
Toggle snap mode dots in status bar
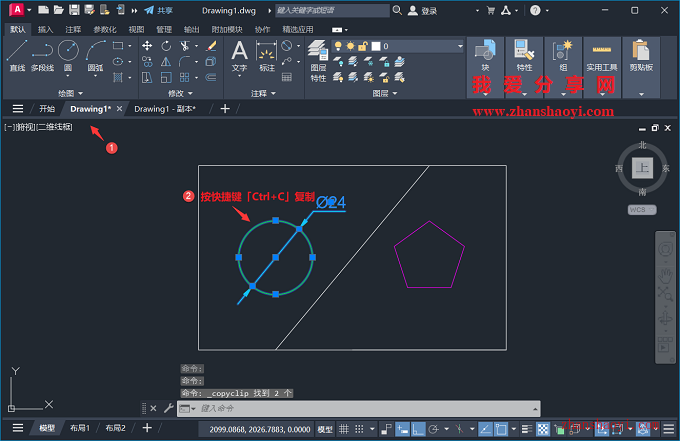click(x=359, y=429)
